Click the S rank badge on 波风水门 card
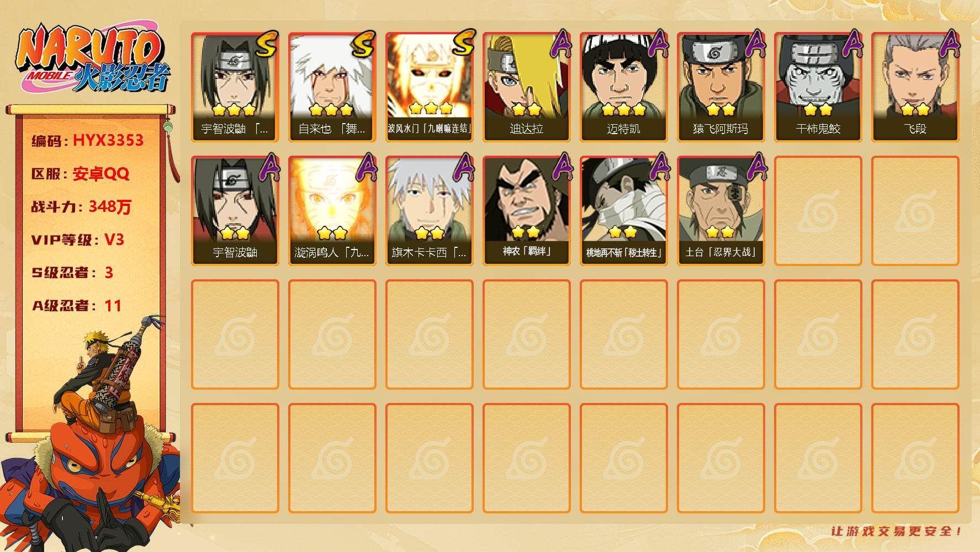Screen dimensions: 980x552 (x=464, y=43)
